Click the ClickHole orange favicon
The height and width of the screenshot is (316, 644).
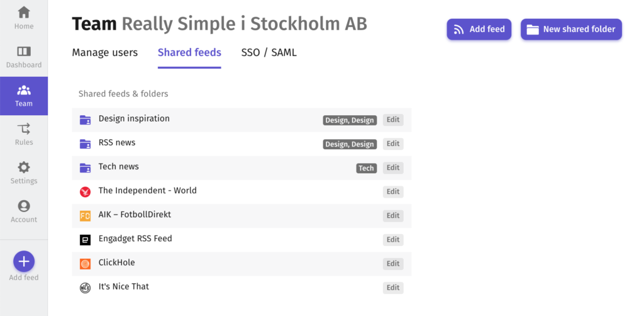85,264
